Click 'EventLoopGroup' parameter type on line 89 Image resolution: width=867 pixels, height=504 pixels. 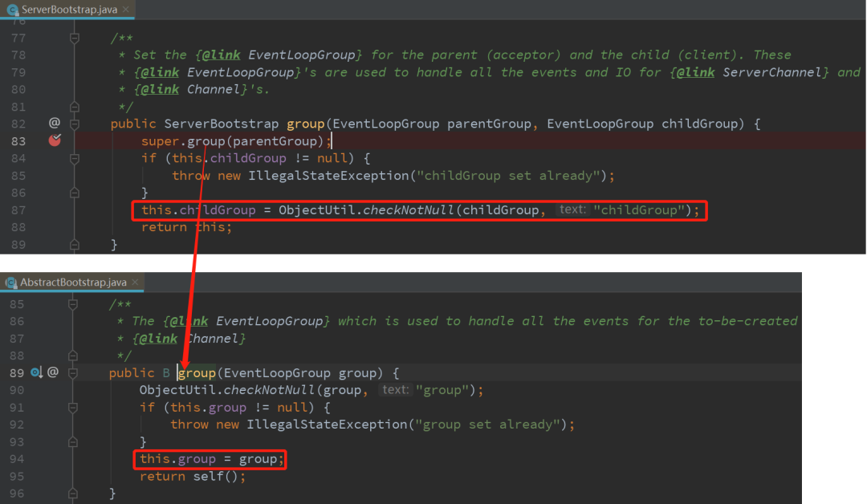coord(276,373)
